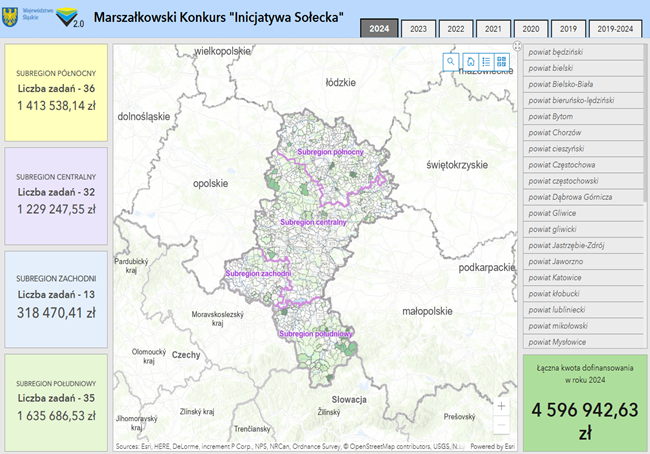Choose powiat cieszyński list entry
The height and width of the screenshot is (454, 650).
582,149
